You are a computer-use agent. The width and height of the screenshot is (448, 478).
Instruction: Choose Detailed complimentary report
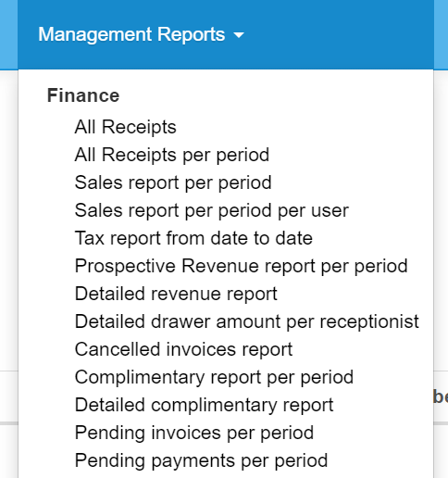click(204, 405)
